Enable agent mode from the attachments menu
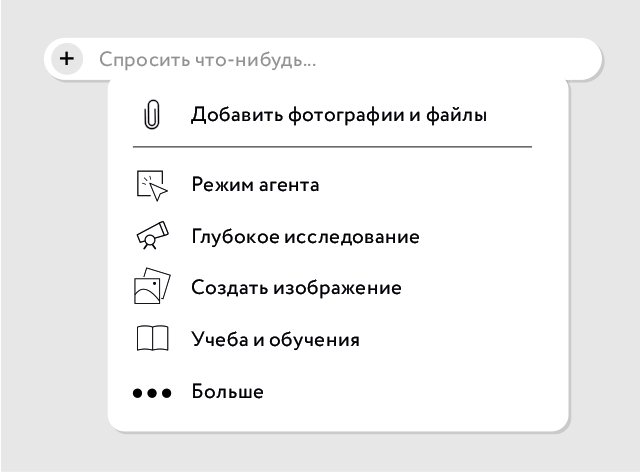 point(255,185)
